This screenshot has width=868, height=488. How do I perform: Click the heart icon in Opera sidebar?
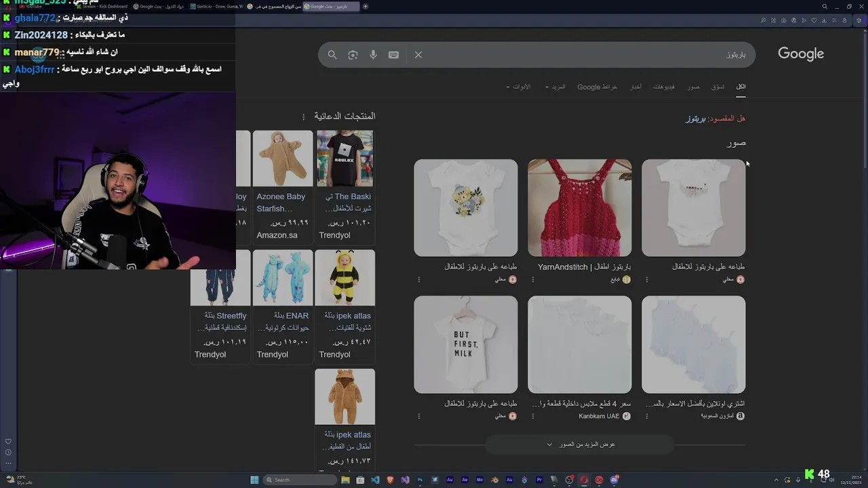[8, 441]
